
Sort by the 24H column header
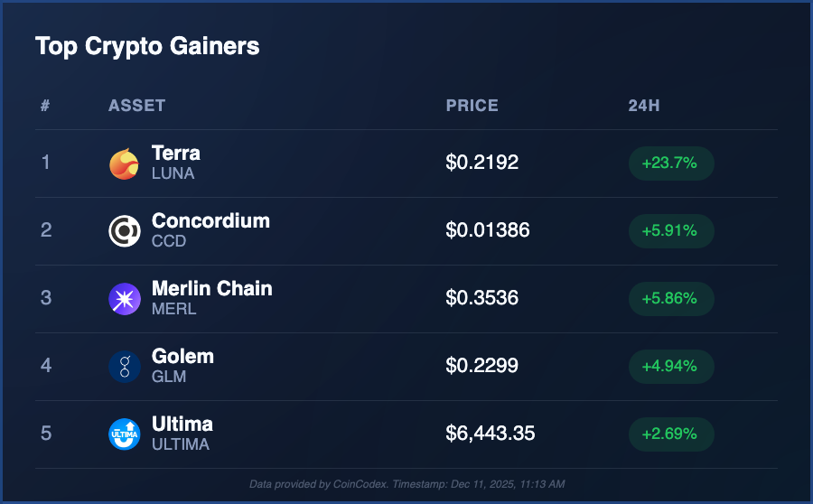point(643,106)
